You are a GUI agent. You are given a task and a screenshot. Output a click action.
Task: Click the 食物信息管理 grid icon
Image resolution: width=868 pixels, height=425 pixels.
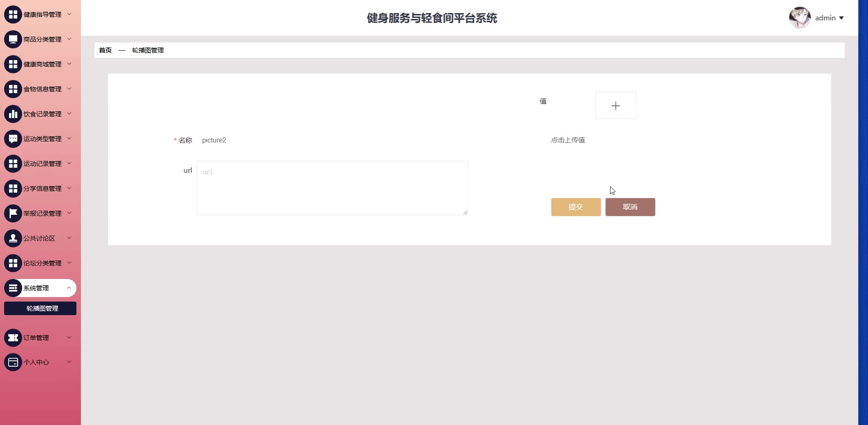13,89
